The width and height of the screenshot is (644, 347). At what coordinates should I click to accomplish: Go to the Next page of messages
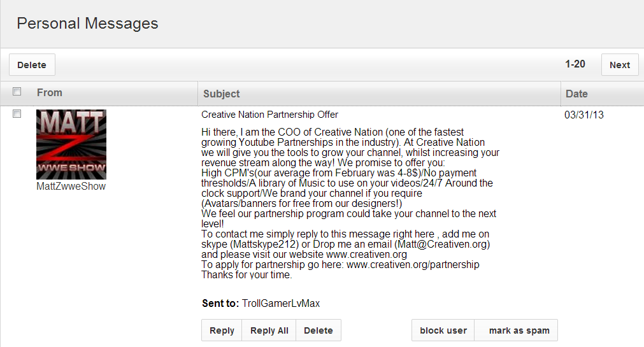(620, 65)
